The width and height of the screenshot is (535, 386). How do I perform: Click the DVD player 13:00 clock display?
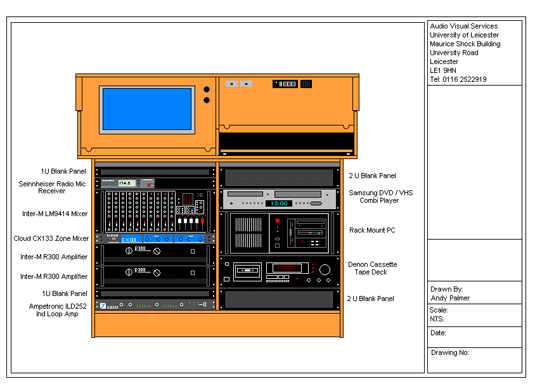[279, 203]
